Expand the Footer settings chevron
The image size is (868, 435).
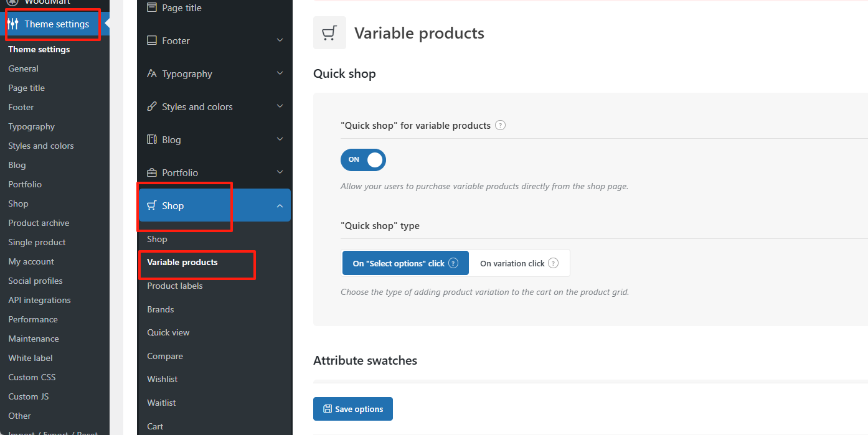tap(280, 40)
